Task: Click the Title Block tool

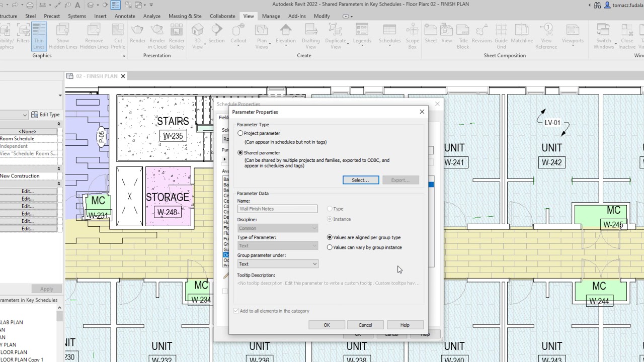Action: pyautogui.click(x=463, y=37)
